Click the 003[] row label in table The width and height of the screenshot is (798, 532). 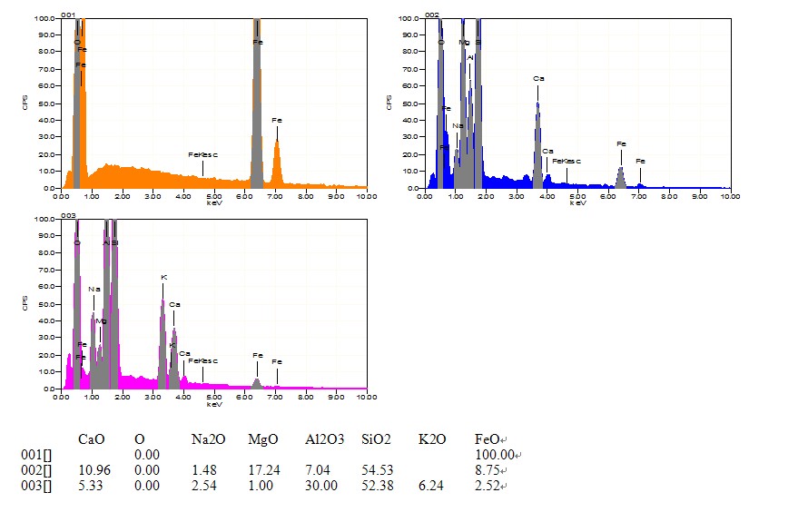36,486
